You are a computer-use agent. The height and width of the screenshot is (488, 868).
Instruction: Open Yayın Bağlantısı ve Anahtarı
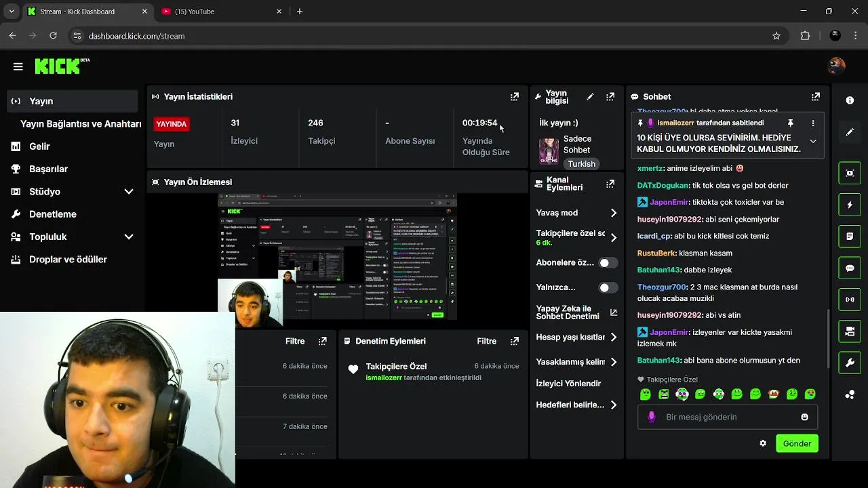[81, 124]
